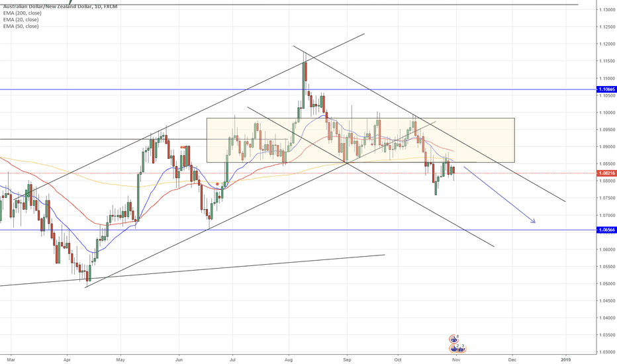Click the Jul label on time axis
The image size is (617, 364).
tap(232, 359)
